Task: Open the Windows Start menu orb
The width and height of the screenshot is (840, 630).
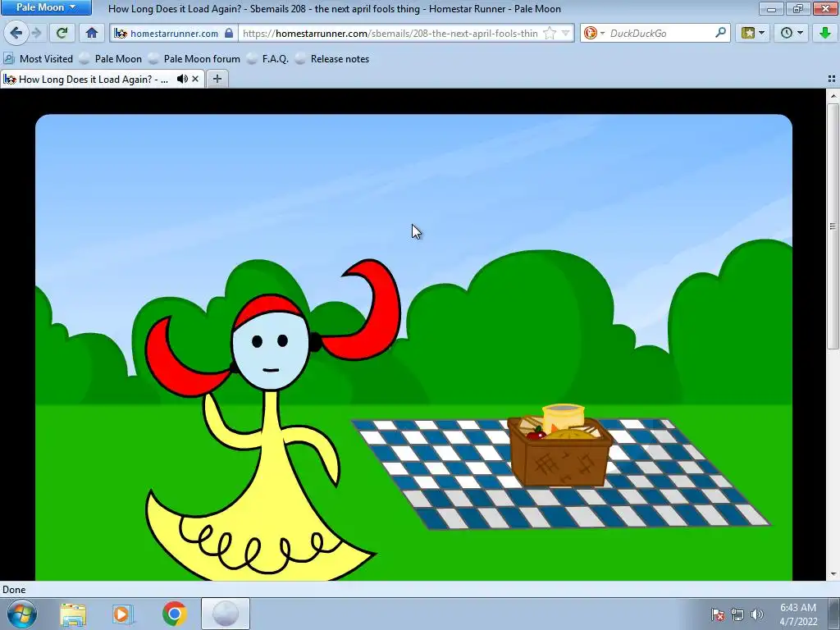Action: (x=21, y=614)
